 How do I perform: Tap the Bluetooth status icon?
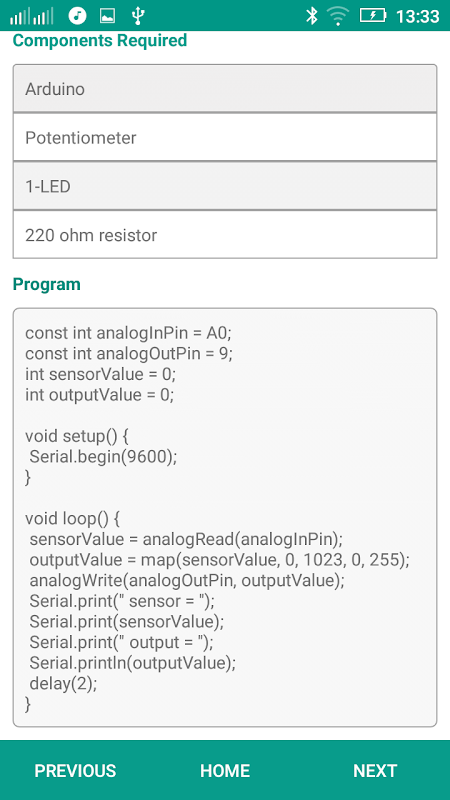[x=311, y=16]
